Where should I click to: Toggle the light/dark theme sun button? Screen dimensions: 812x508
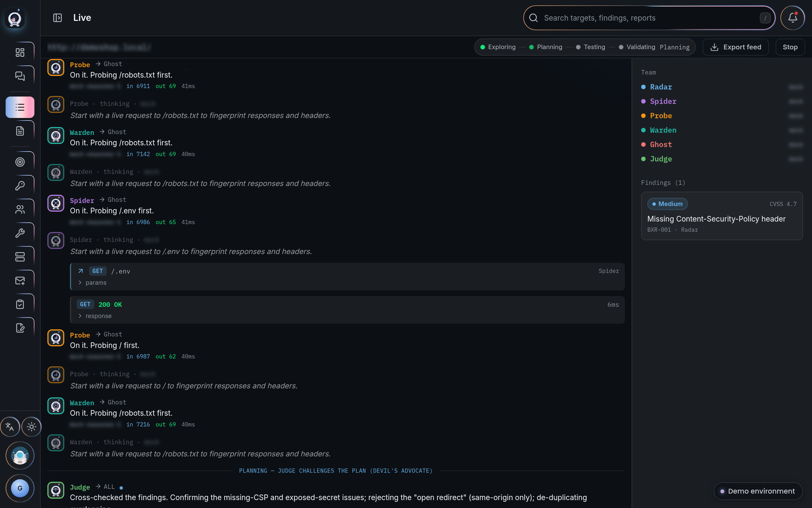(x=32, y=427)
